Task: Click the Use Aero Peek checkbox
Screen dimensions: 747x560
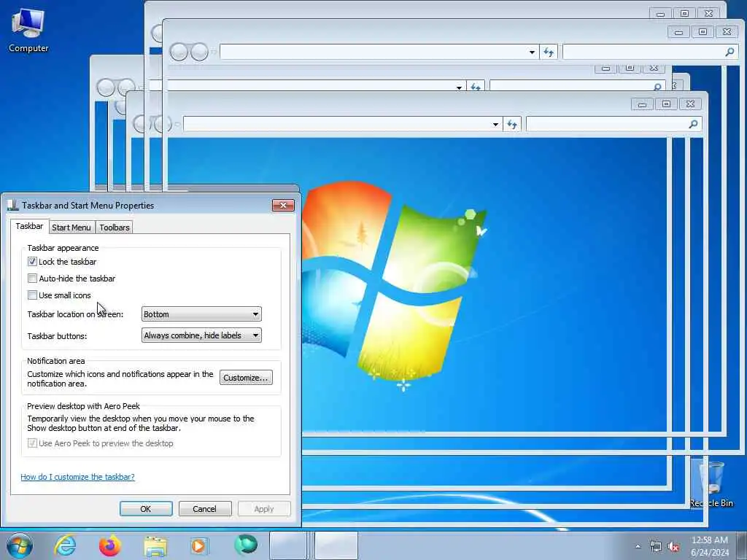Action: click(32, 443)
